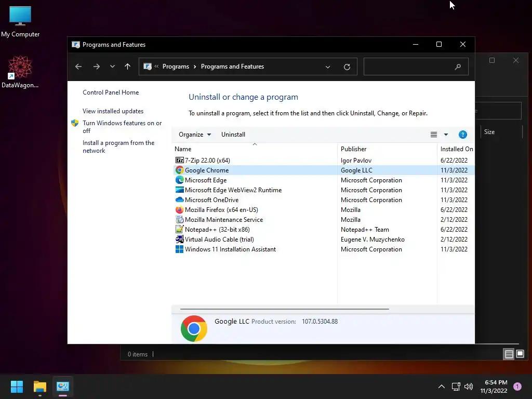This screenshot has width=532, height=399.
Task: Click the Uninstall button
Action: coord(233,135)
